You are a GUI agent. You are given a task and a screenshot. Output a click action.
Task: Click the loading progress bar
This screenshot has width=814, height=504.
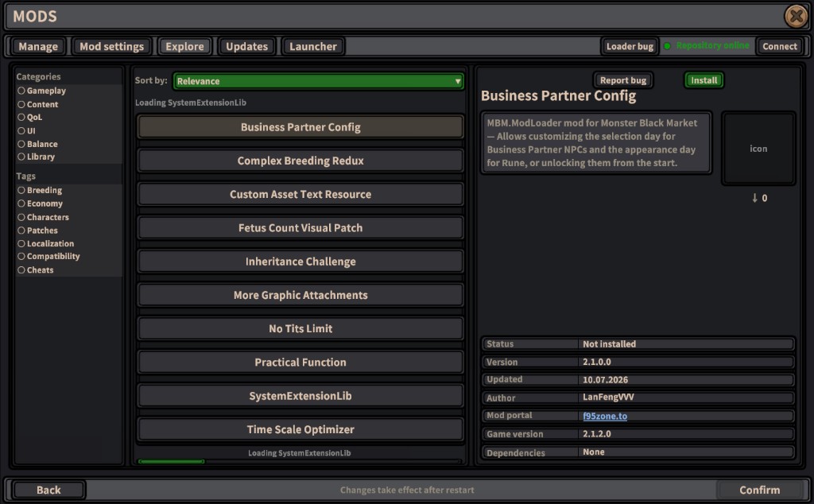(300, 461)
